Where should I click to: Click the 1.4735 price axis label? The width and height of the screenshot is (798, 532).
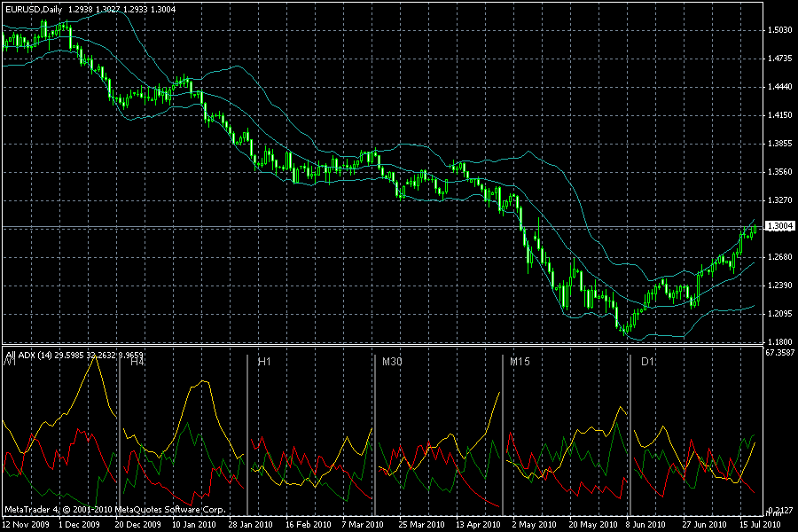(779, 59)
